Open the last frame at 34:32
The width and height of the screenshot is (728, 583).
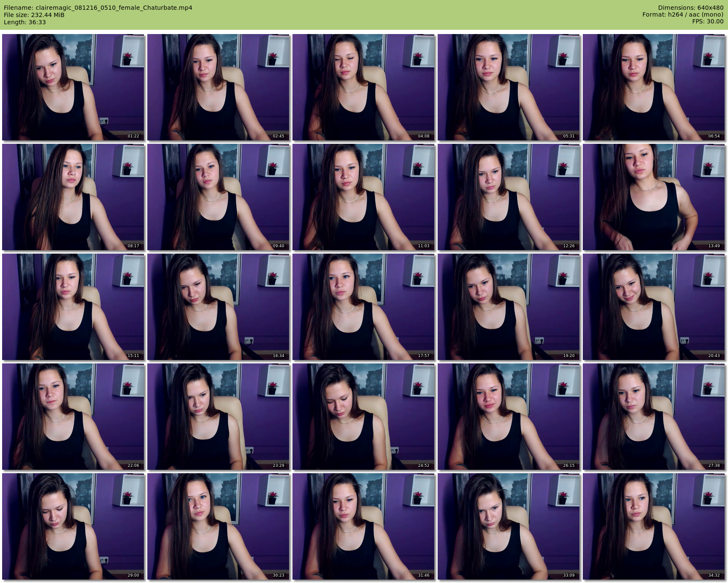(x=654, y=526)
